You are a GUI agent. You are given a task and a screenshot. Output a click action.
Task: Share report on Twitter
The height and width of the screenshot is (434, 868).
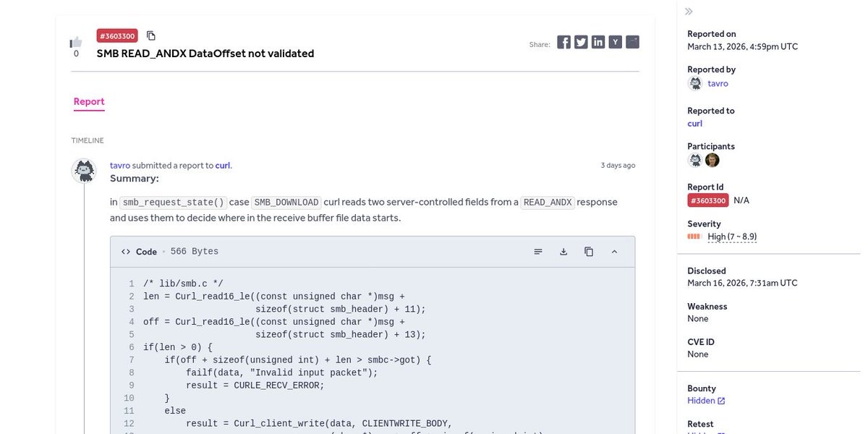point(581,42)
